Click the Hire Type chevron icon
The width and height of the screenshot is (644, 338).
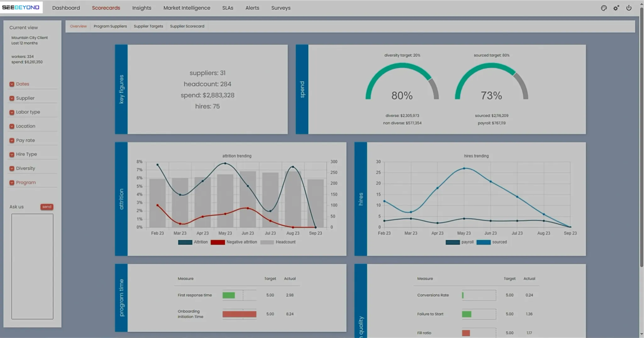pos(12,154)
